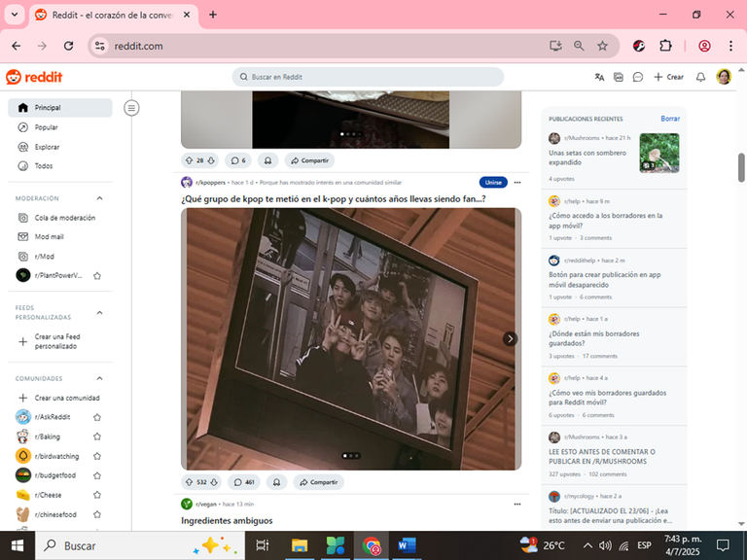Collapse the sidebar with hamburger button
The image size is (747, 560).
[x=131, y=108]
